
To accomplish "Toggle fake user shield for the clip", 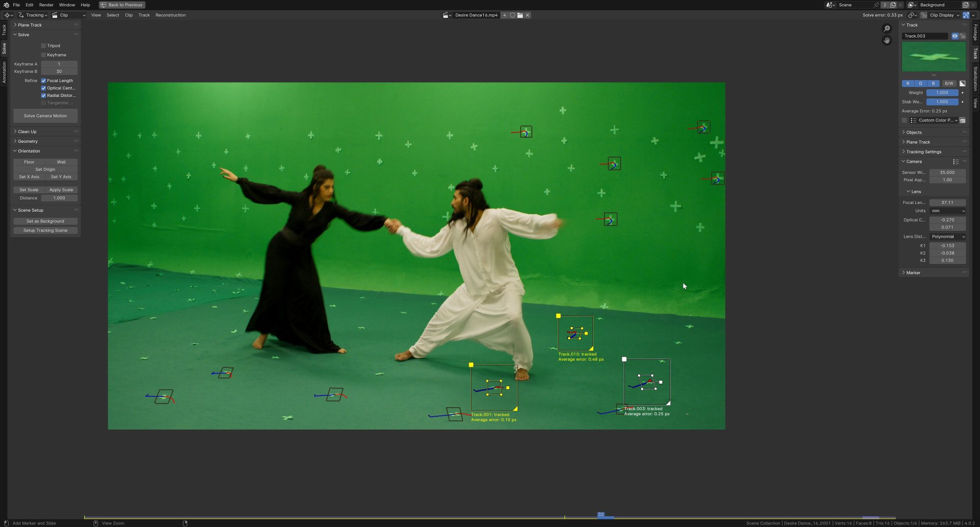I will (512, 15).
